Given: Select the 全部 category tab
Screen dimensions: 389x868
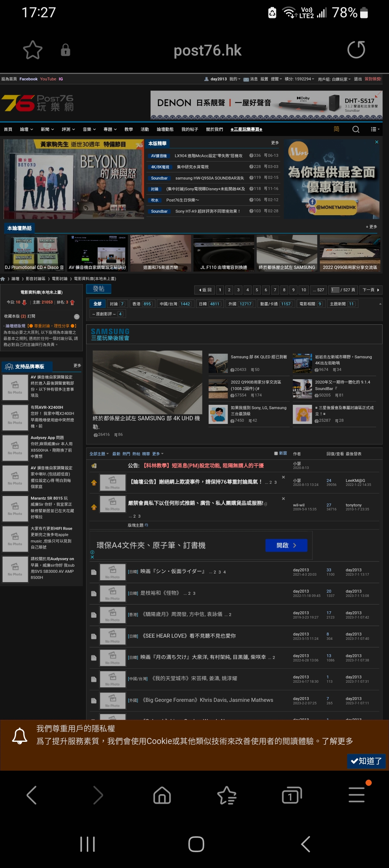Looking at the screenshot, I should (x=97, y=304).
